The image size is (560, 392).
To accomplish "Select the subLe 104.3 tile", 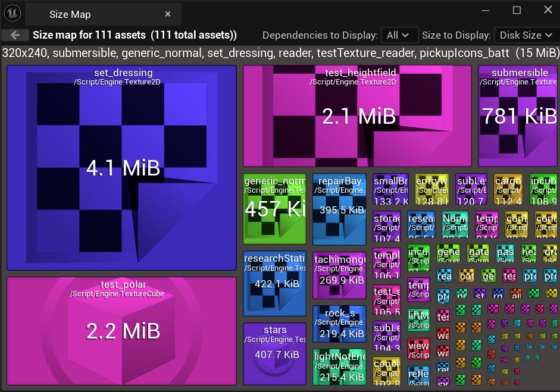I will [x=387, y=336].
